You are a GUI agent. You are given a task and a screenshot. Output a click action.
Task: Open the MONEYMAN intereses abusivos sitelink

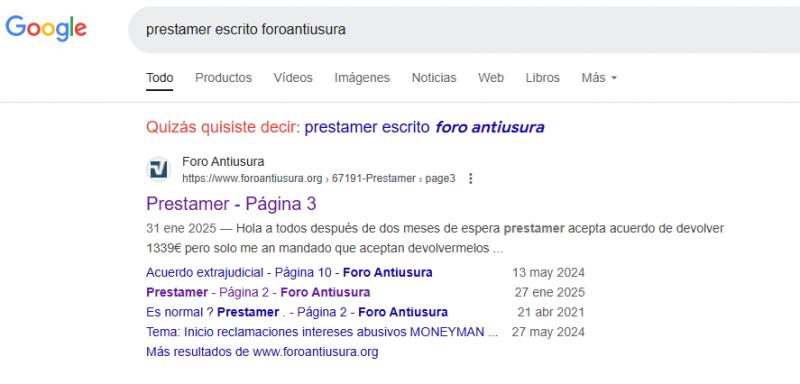(x=321, y=332)
